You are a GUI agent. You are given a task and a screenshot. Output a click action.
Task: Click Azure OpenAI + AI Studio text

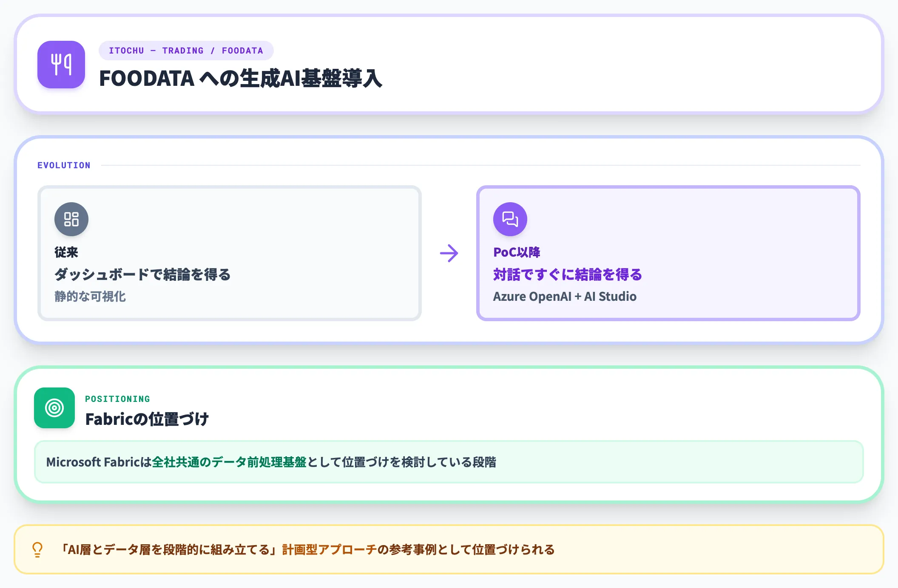tap(565, 297)
